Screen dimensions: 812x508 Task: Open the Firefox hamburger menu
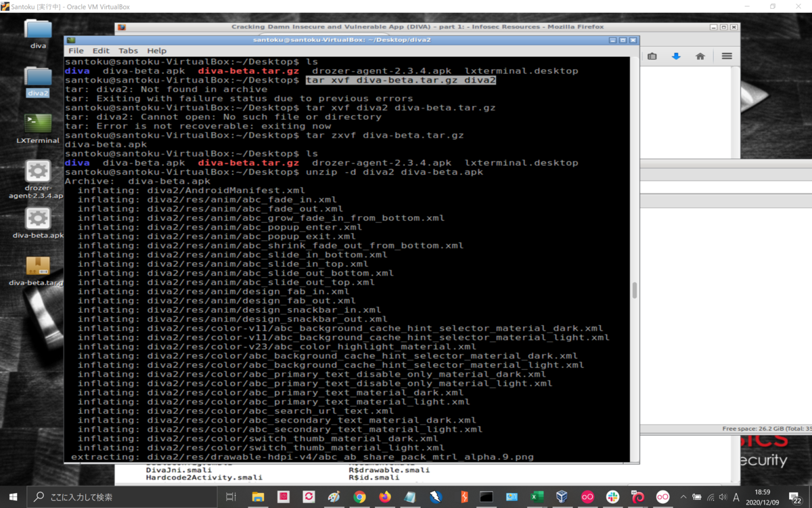tap(727, 56)
